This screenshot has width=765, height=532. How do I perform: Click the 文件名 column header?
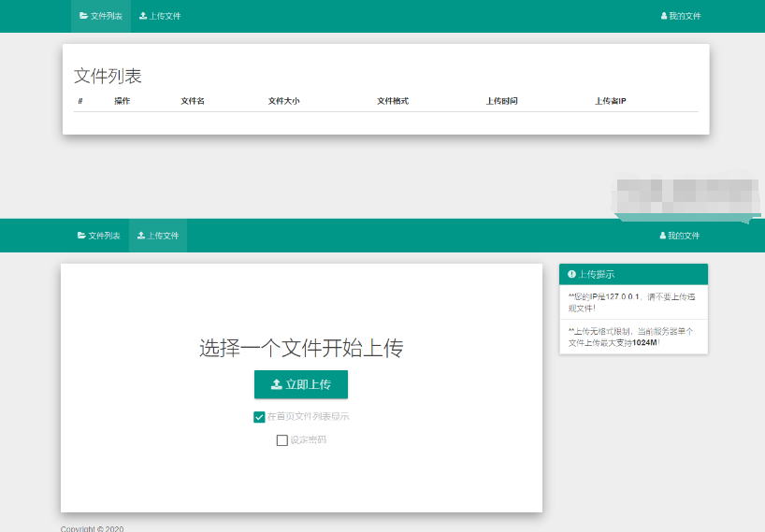[193, 101]
